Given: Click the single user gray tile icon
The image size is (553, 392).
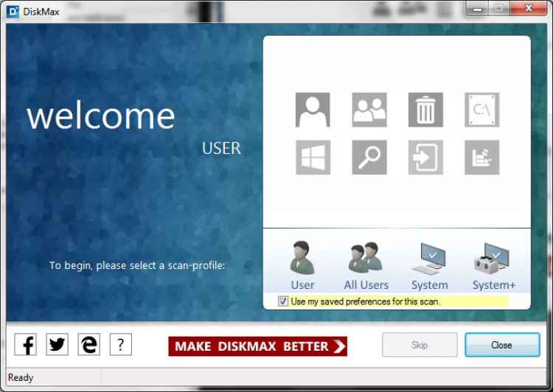Looking at the screenshot, I should [x=313, y=110].
